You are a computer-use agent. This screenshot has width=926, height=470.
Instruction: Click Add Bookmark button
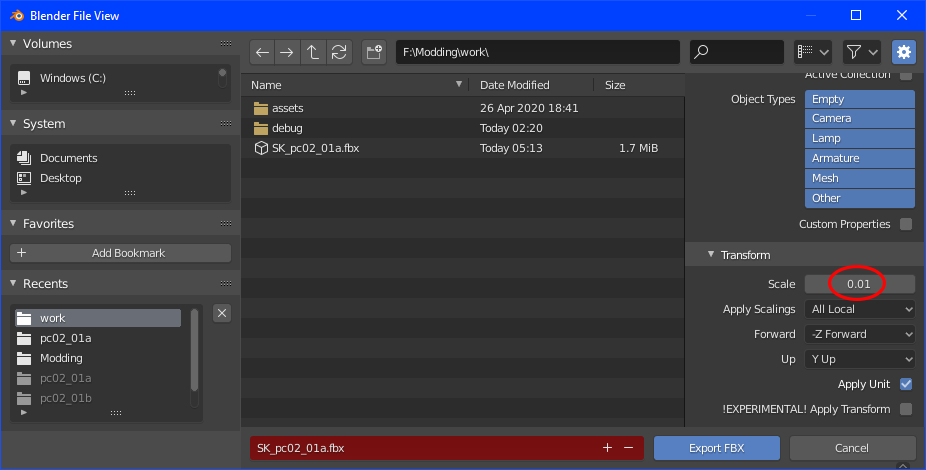pyautogui.click(x=120, y=253)
